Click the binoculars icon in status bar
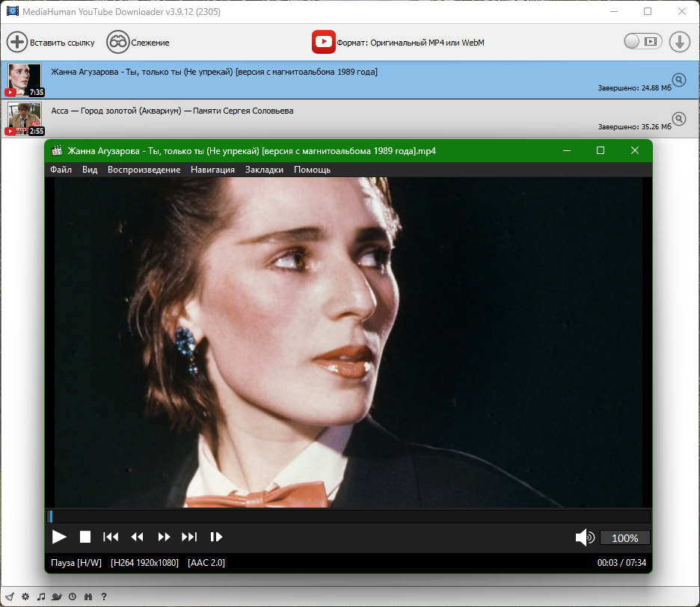Viewport: 700px width, 607px height. [88, 597]
